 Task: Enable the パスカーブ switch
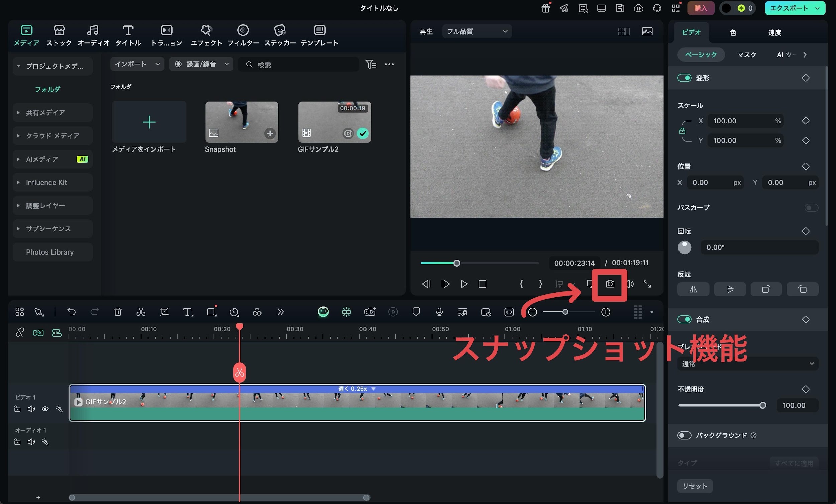[811, 208]
